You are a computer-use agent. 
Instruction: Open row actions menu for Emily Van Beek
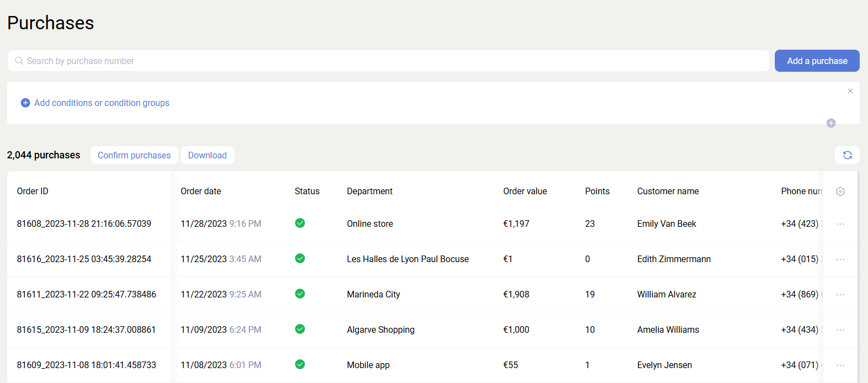(x=840, y=224)
